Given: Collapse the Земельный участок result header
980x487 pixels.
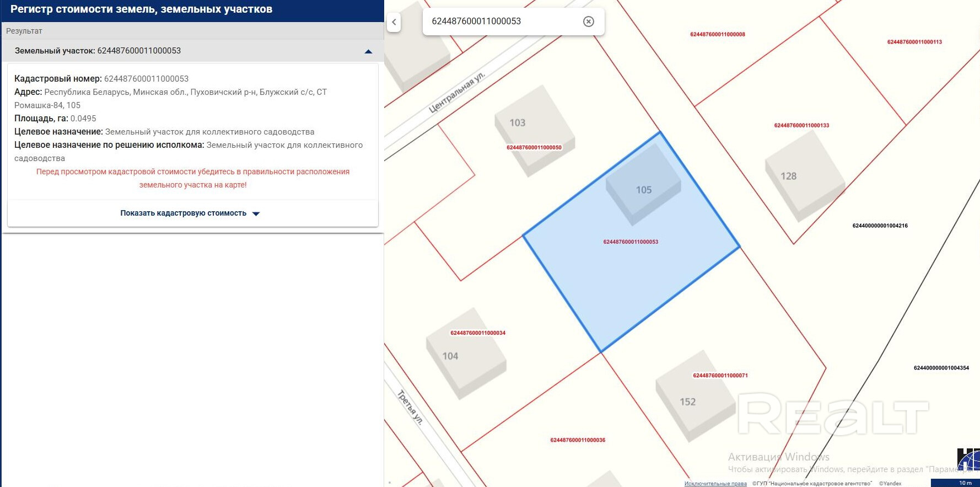Looking at the screenshot, I should pos(368,51).
